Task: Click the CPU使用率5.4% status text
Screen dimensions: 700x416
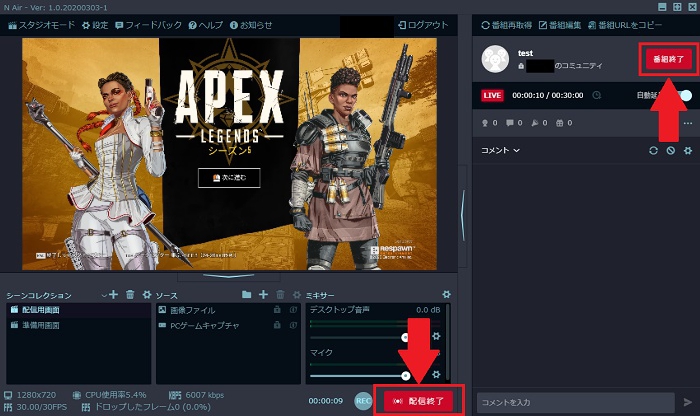Action: [x=116, y=395]
